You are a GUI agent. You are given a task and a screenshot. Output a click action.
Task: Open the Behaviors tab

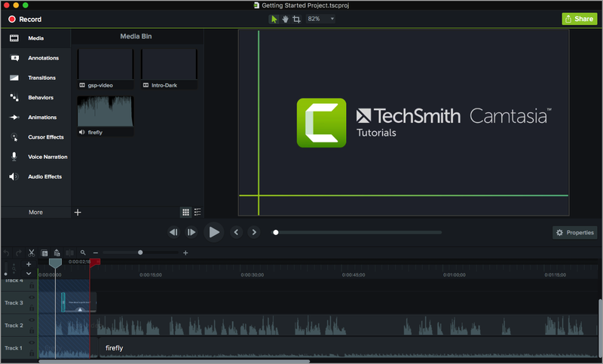click(x=35, y=98)
